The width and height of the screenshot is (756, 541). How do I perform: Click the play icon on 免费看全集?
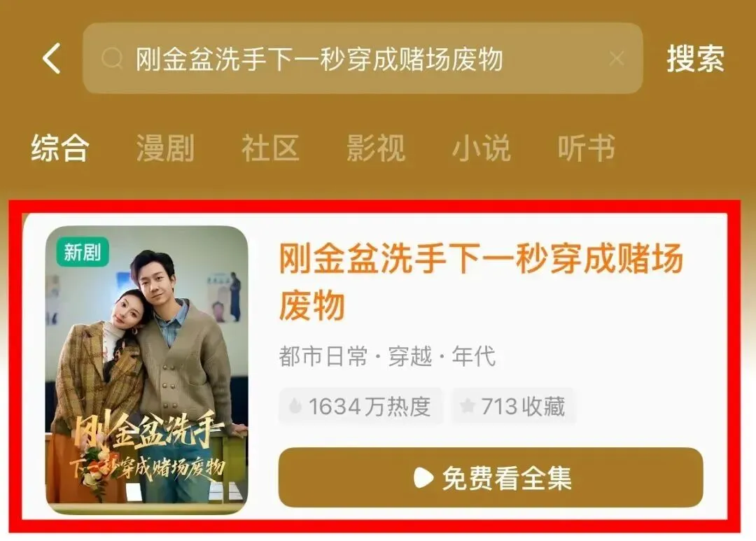423,478
